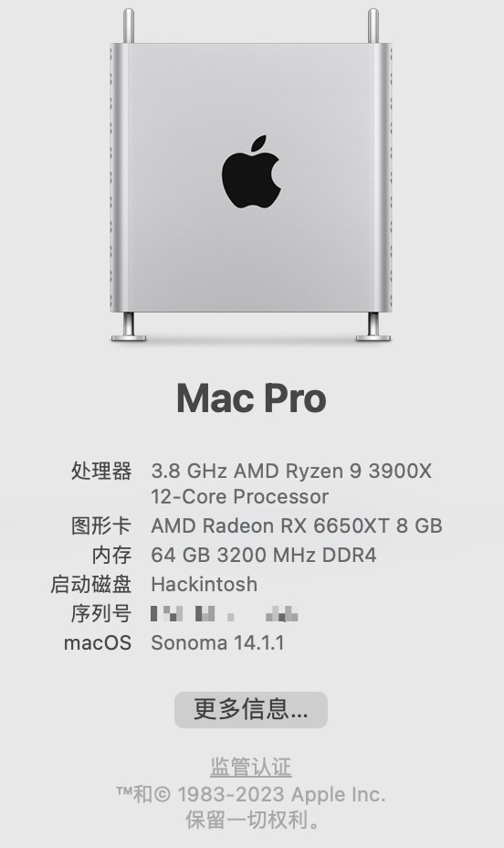Click the 12-Core Processor text line
Screen dimensions: 504x848
240,496
